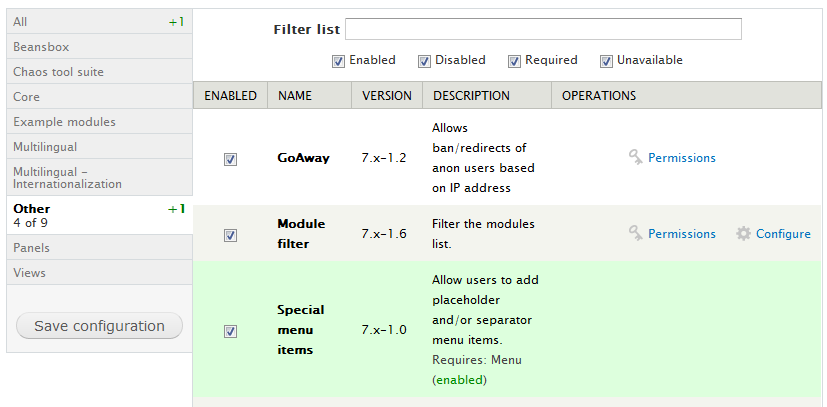Screen dimensions: 827x407
Task: Open the Module filter Configure link
Action: 783,233
